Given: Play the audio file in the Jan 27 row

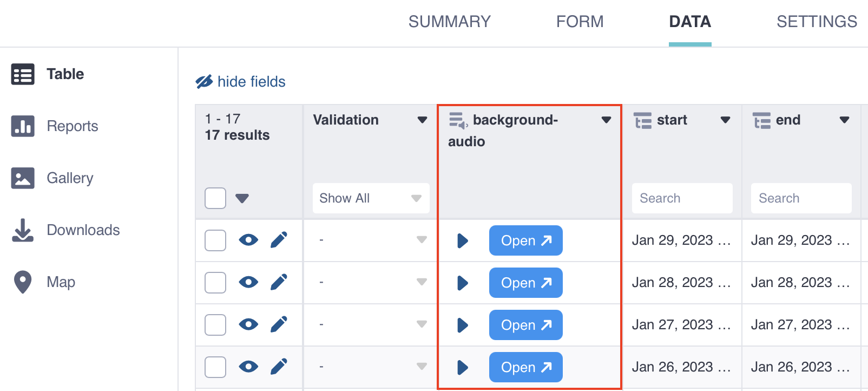Looking at the screenshot, I should click(462, 325).
